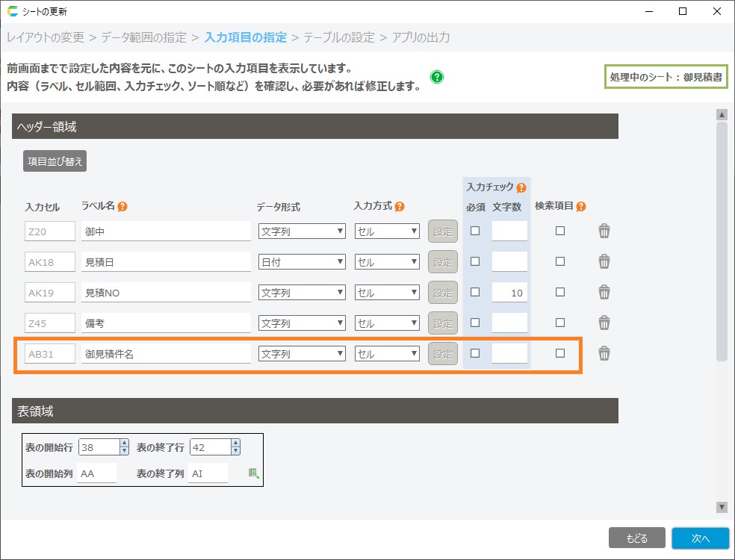Click the help icon next to 検索項目

tap(581, 207)
